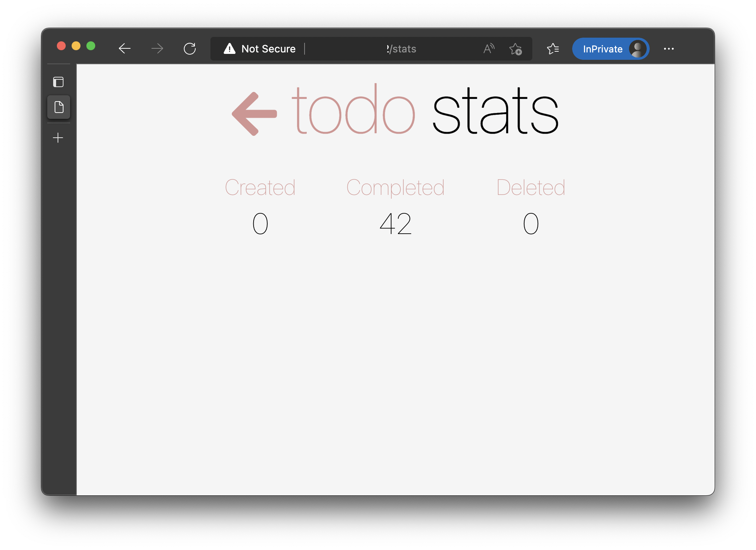Open the Favorites list icon
Viewport: 756px width, 550px height.
click(553, 48)
